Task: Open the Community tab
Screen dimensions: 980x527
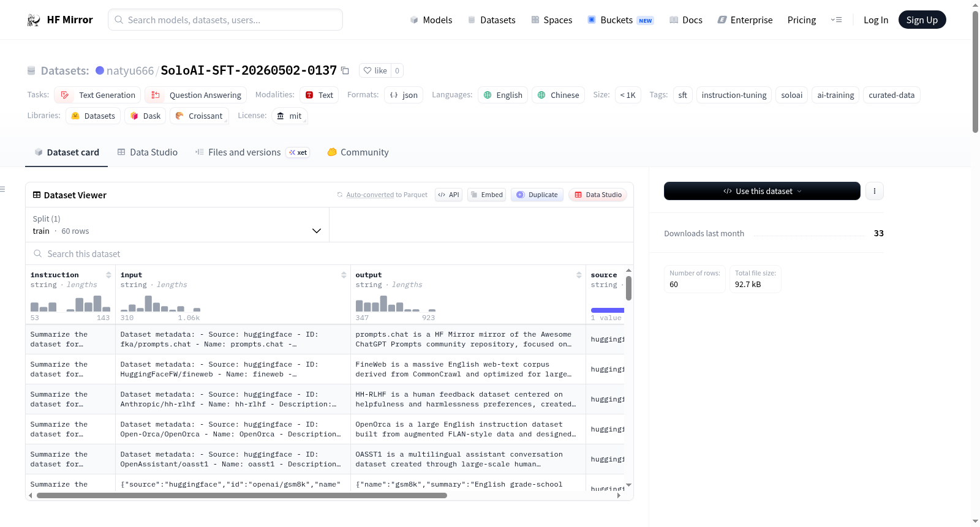Action: coord(358,152)
